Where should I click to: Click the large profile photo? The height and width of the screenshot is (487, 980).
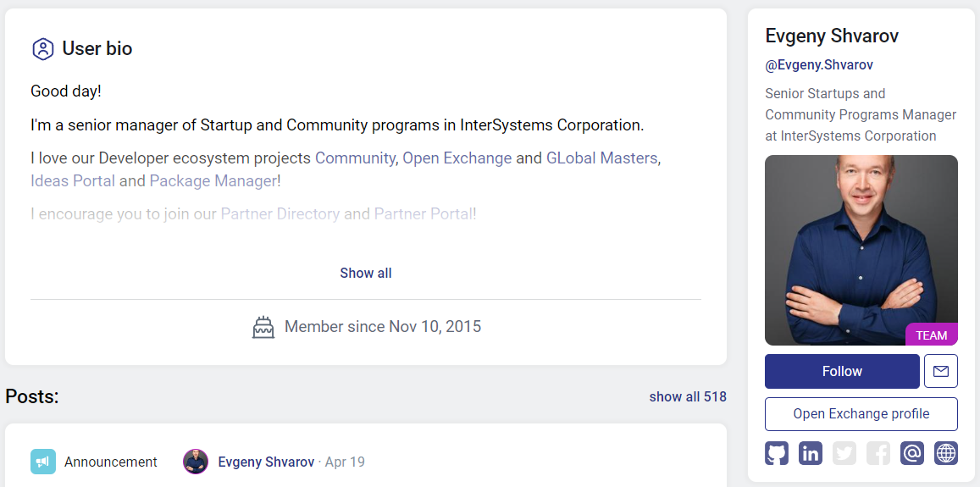(x=861, y=250)
